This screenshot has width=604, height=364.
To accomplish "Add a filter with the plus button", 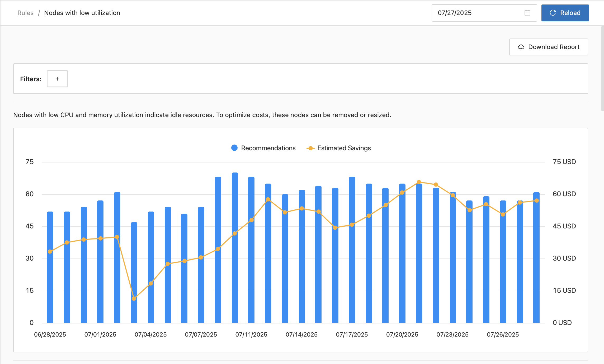I will (57, 79).
